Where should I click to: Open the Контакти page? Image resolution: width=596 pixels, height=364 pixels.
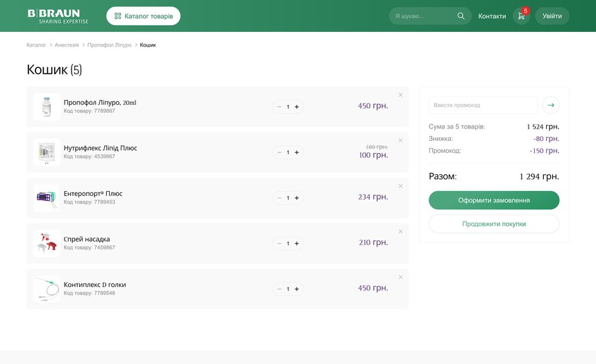[x=492, y=16]
